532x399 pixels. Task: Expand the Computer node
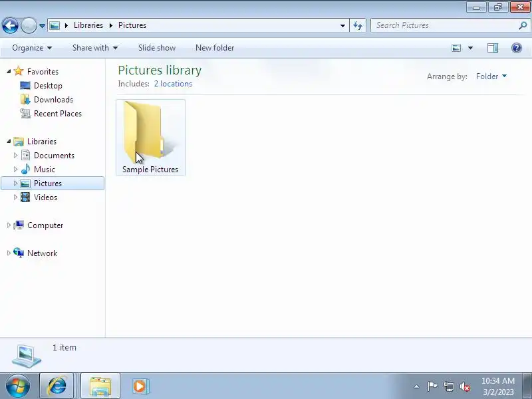click(x=9, y=225)
